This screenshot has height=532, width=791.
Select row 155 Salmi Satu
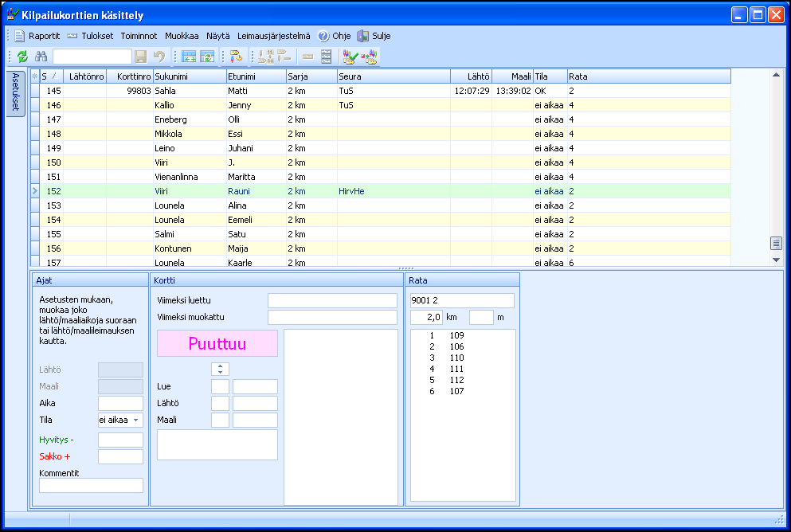pos(381,234)
